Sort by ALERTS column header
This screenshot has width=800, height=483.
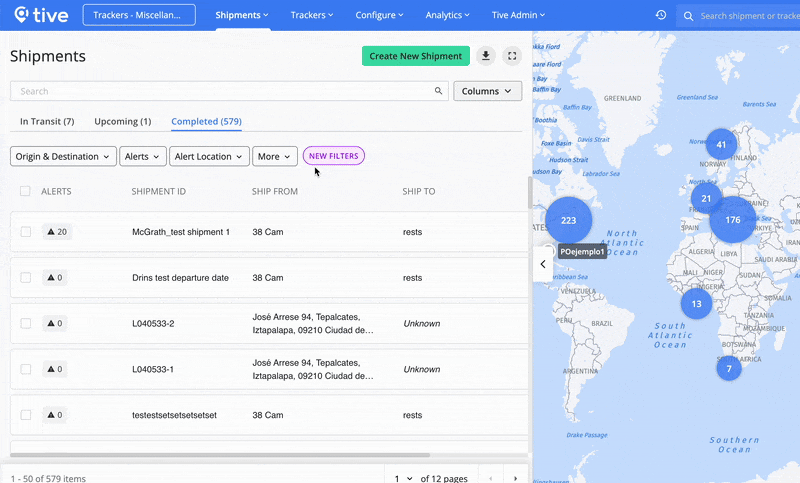tap(56, 191)
